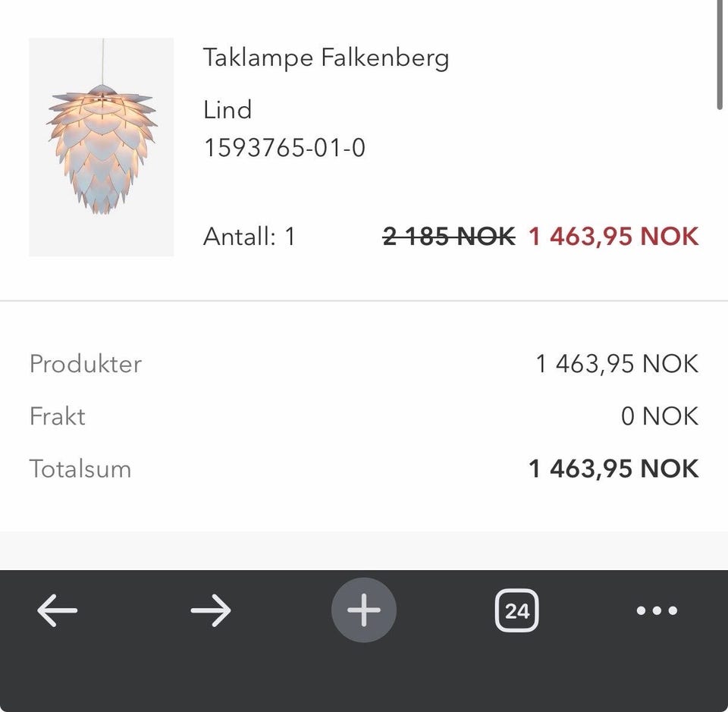Tap the Lind product color name
This screenshot has height=712, width=728.
(x=227, y=110)
